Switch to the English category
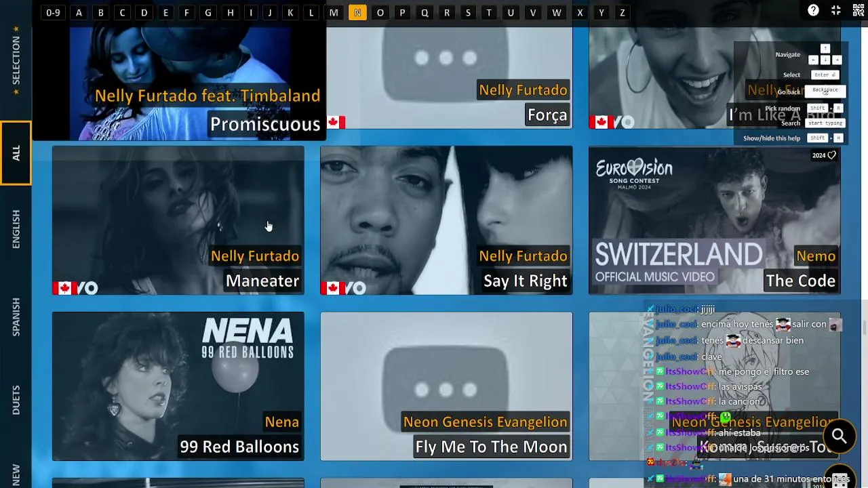Image resolution: width=868 pixels, height=488 pixels. coord(16,229)
